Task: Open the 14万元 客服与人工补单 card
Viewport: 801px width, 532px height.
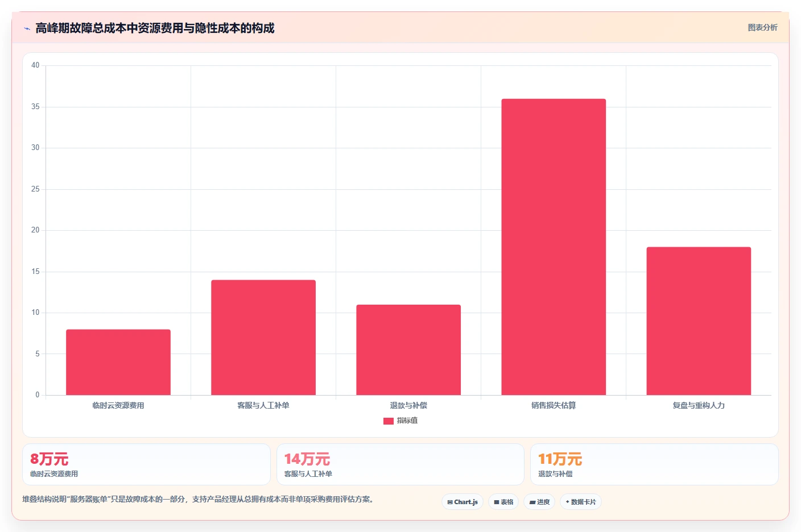Action: pyautogui.click(x=400, y=464)
